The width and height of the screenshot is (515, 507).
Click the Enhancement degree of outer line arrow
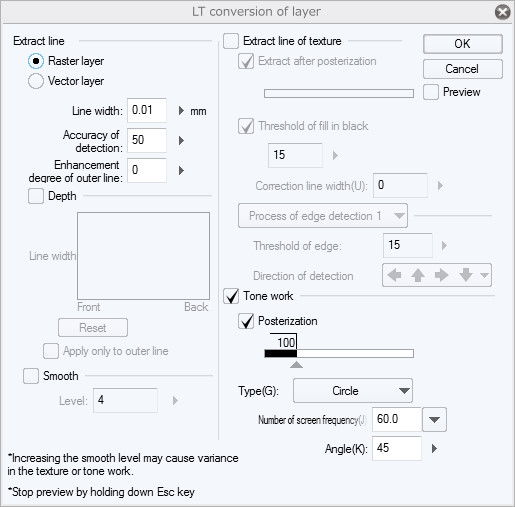coord(181,170)
